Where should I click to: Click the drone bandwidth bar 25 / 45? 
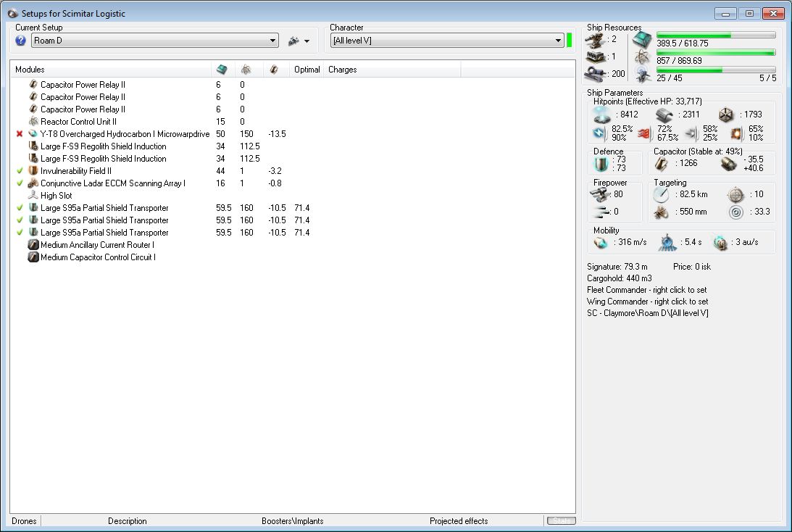(x=716, y=70)
